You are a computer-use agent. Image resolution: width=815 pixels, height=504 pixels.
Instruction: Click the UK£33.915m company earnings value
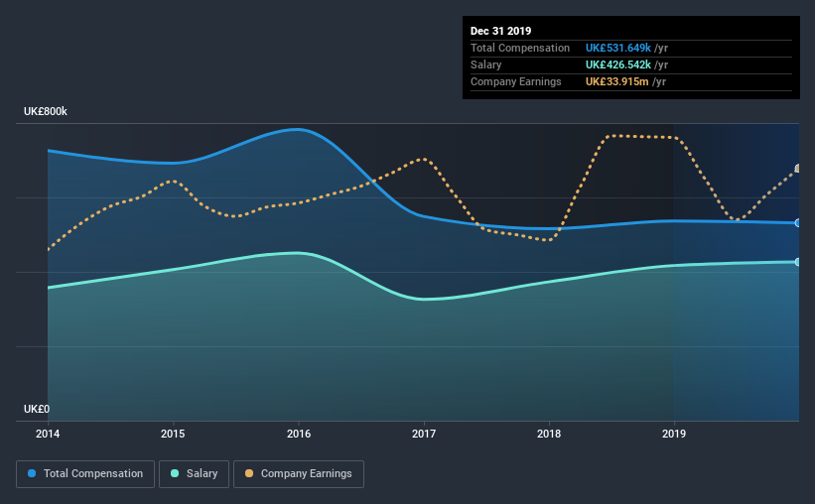[x=617, y=81]
